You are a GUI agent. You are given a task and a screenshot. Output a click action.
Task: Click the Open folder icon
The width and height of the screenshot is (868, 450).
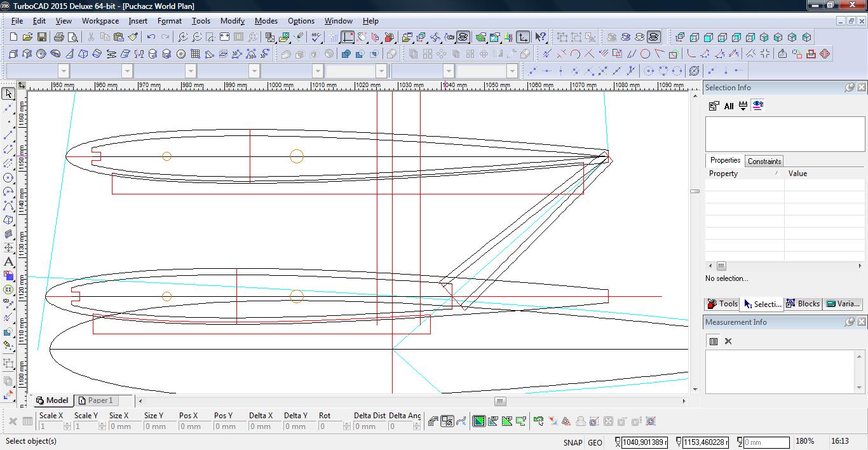click(x=27, y=37)
